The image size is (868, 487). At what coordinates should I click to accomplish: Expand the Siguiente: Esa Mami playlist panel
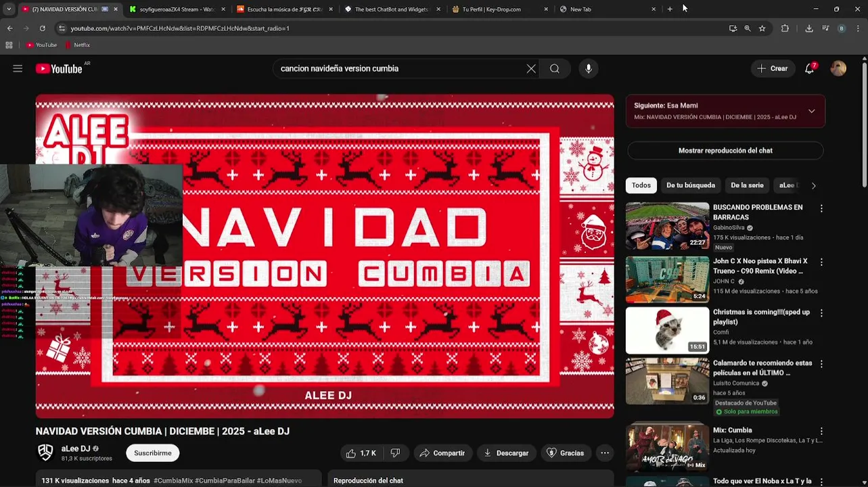(812, 111)
